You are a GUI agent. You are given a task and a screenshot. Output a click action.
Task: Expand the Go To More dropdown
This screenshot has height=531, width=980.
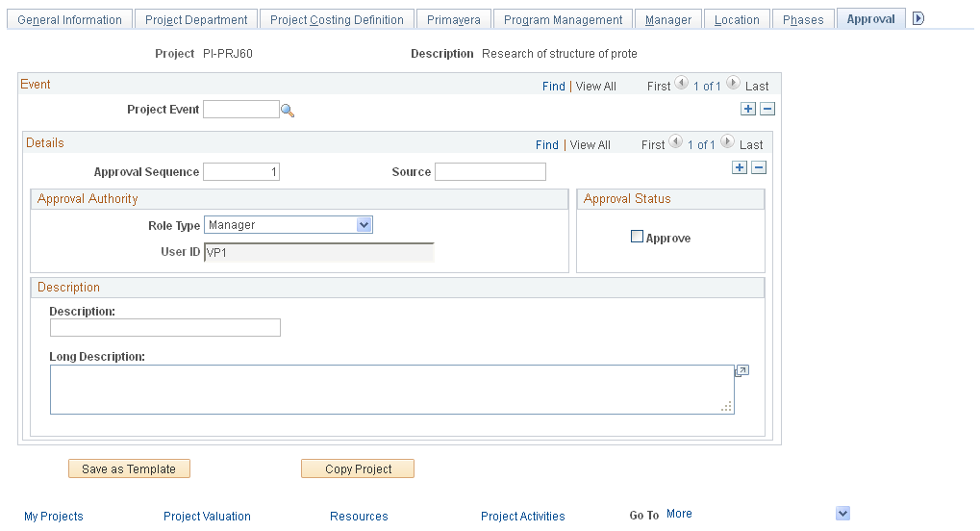pos(842,514)
